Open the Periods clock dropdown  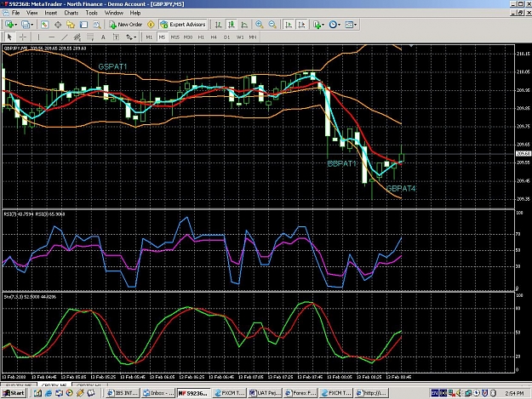coord(335,25)
